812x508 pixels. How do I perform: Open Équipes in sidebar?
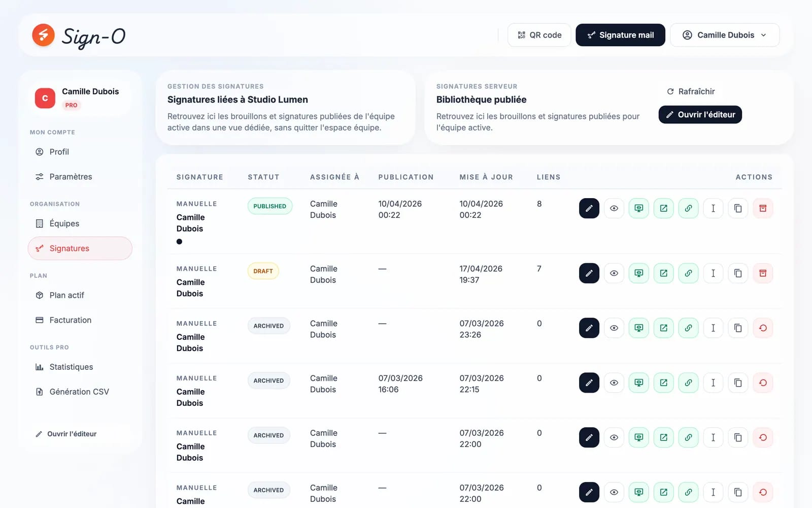tap(80, 224)
